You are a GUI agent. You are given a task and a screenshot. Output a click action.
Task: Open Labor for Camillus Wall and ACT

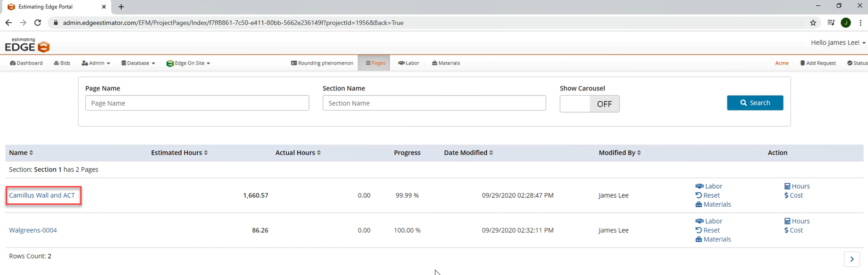(709, 186)
